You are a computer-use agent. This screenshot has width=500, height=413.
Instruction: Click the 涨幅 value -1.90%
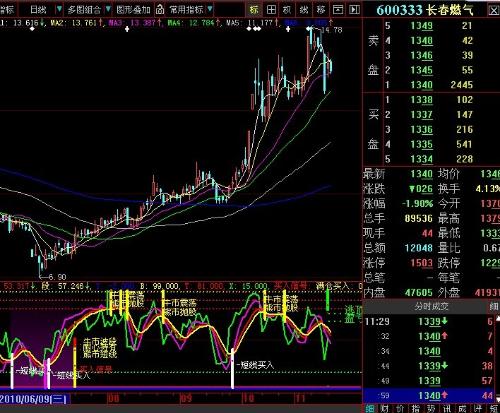pyautogui.click(x=417, y=203)
